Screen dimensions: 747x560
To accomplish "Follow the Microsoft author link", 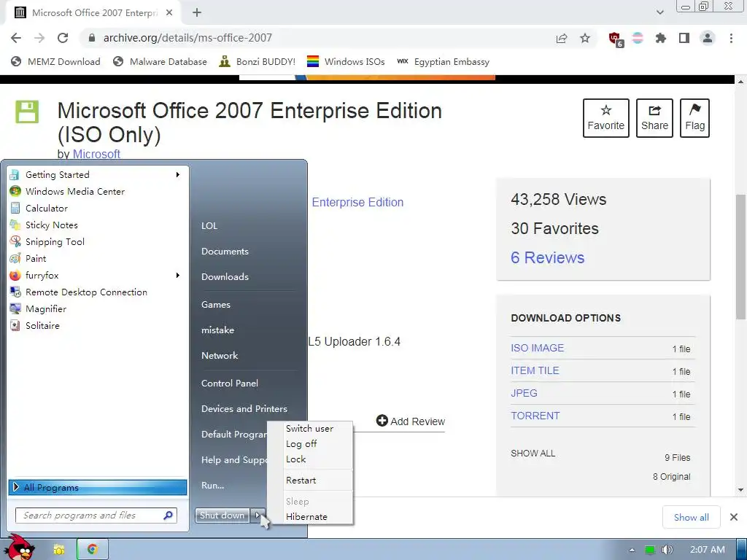I will click(96, 155).
